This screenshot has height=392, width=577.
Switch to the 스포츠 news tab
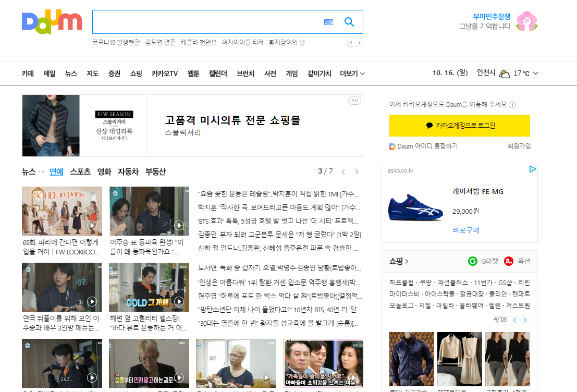[x=80, y=171]
